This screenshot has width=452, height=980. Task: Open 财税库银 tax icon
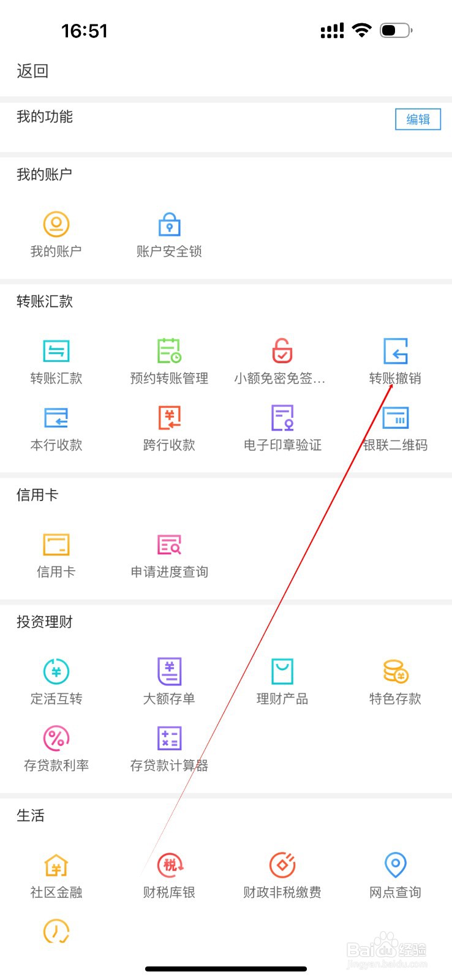(170, 865)
